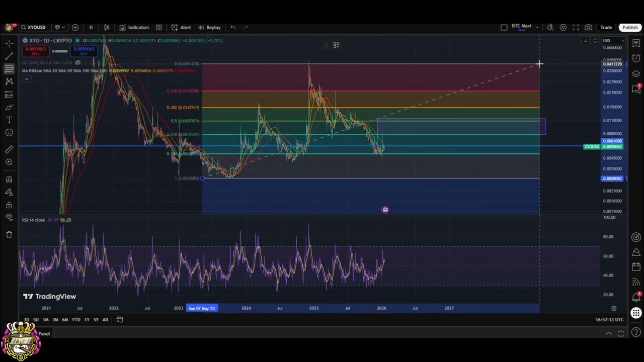Open notifications bell in right sidebar
This screenshot has height=362, width=644.
(x=636, y=297)
